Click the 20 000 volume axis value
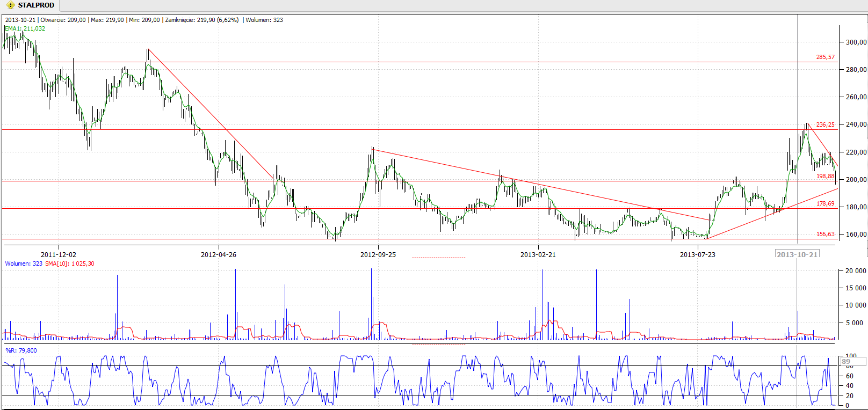The width and height of the screenshot is (868, 410). click(x=856, y=271)
